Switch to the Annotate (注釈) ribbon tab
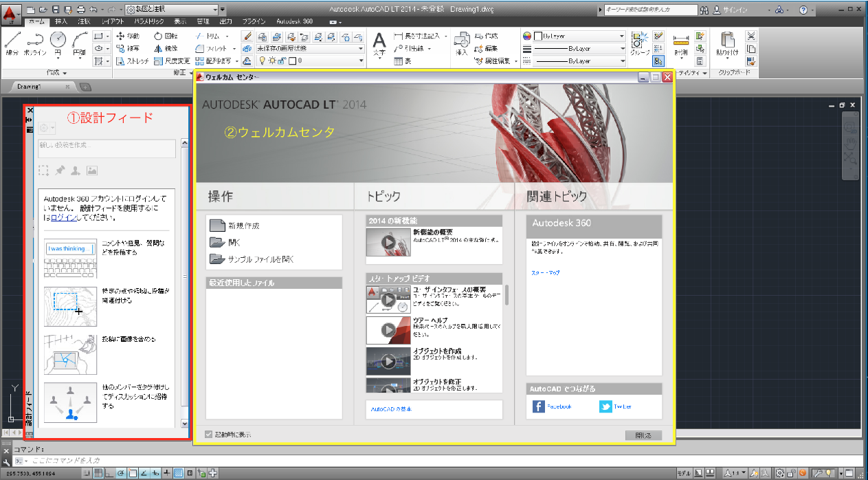 point(84,22)
